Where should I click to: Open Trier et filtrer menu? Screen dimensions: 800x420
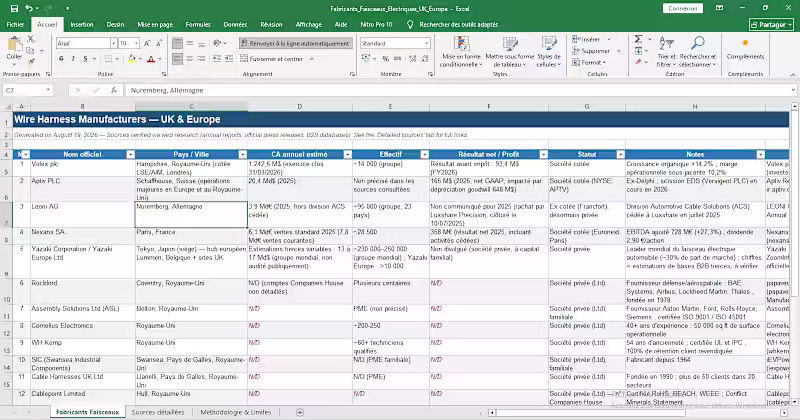pyautogui.click(x=666, y=52)
